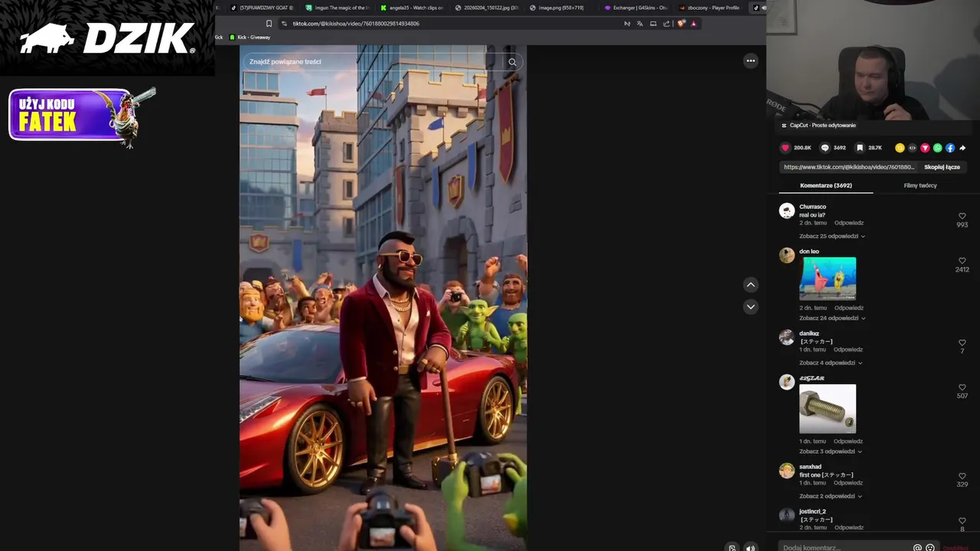Like the bolt picture comment with 507 likes
The height and width of the screenshot is (551, 980).
(962, 387)
